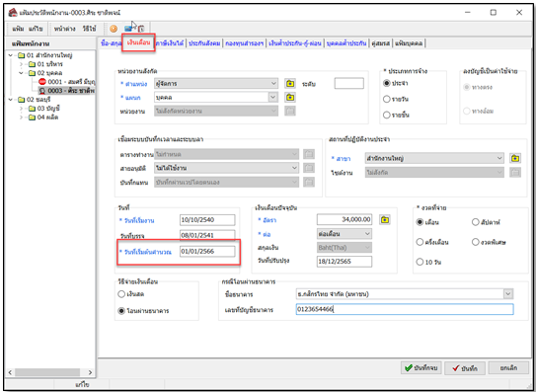Select รายวัน employment type
The image size is (536, 392).
(387, 99)
